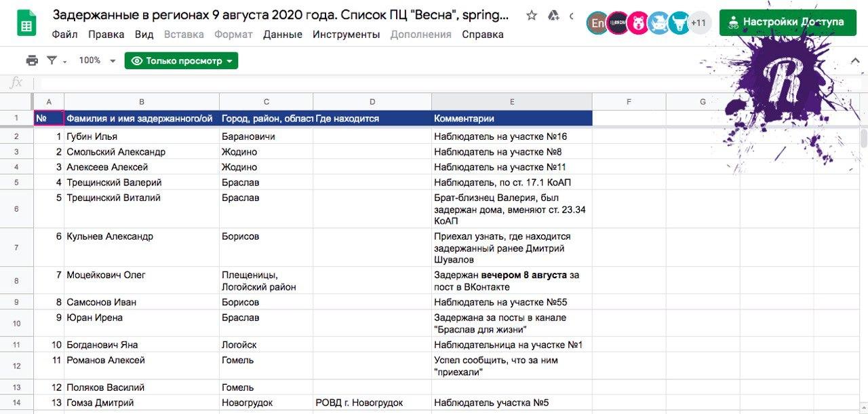Click the add to Drive icon

coord(553,16)
